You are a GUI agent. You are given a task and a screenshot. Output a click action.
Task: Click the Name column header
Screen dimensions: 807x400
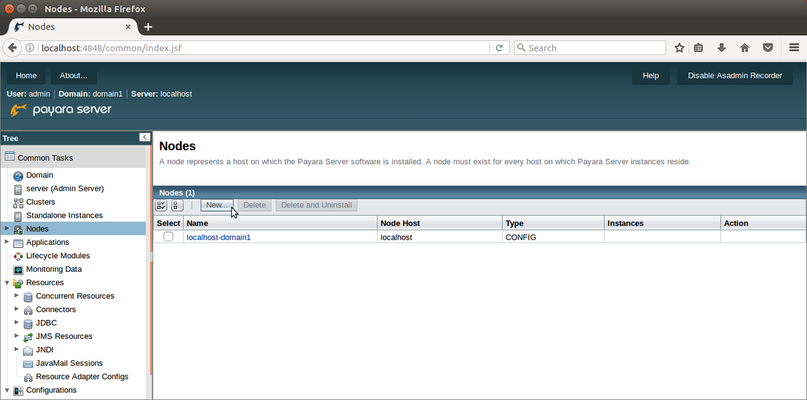(x=280, y=223)
